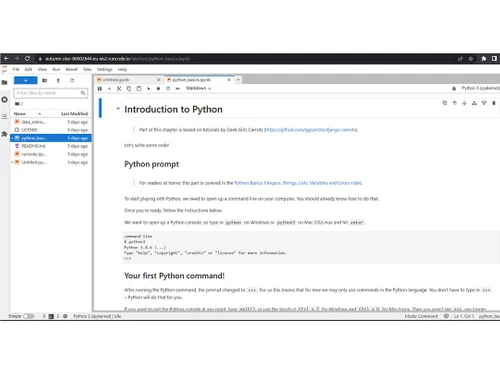Open the Help menu

coord(122,69)
